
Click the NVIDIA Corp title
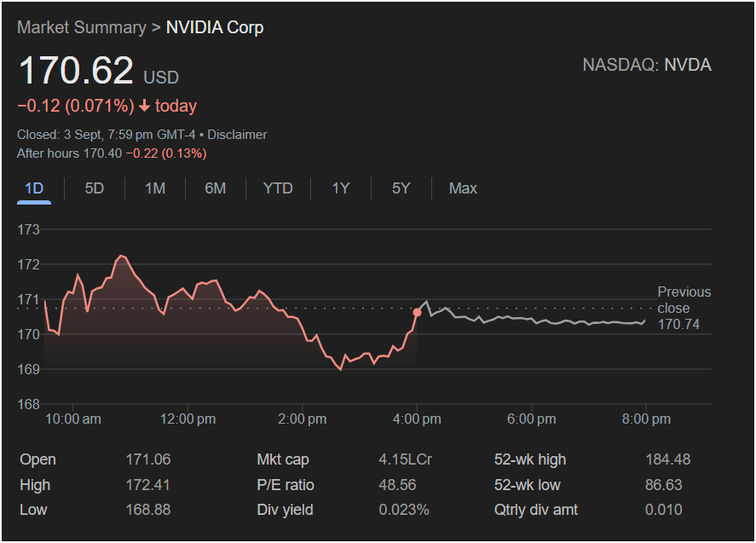(215, 27)
